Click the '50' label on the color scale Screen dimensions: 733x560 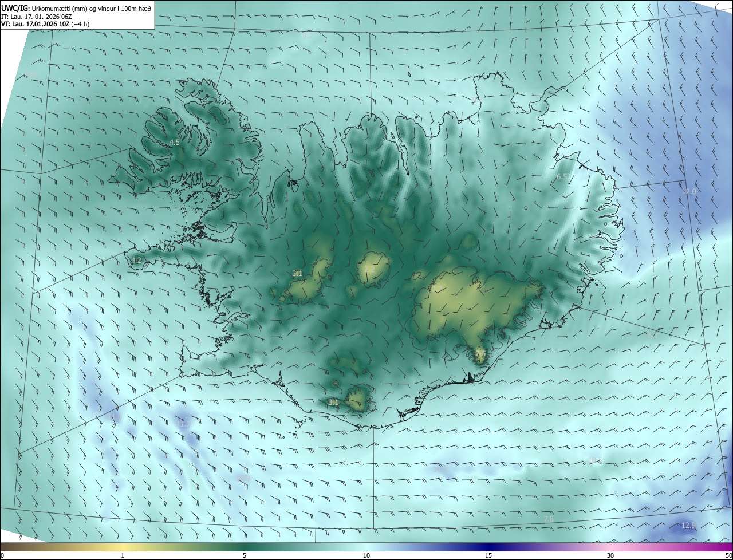[728, 555]
